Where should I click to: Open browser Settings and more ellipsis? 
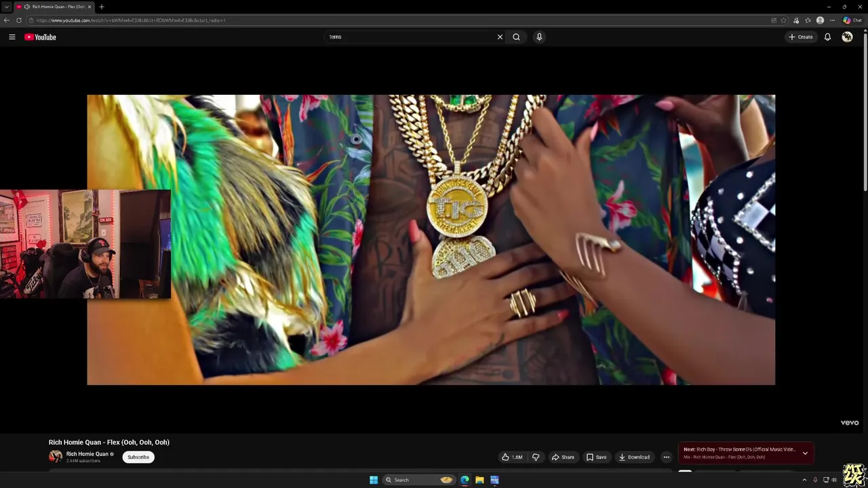coord(832,20)
